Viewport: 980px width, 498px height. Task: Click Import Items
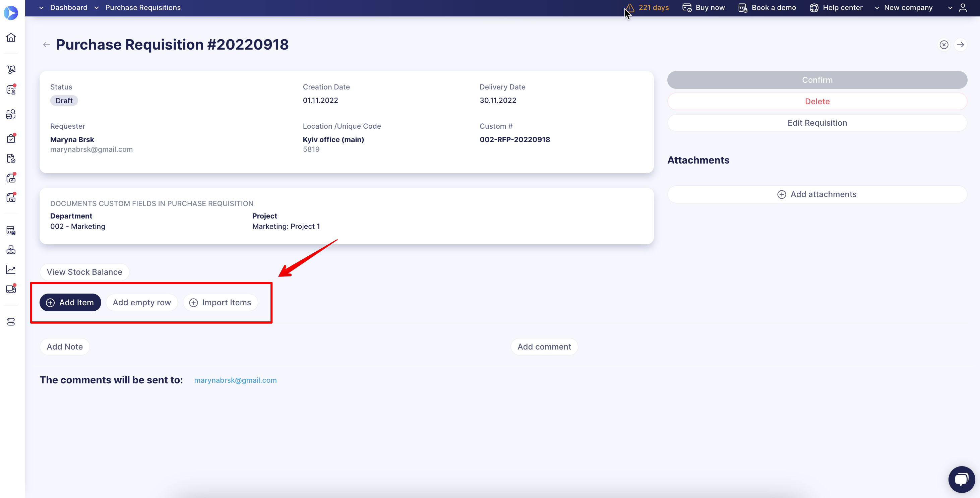click(x=220, y=302)
